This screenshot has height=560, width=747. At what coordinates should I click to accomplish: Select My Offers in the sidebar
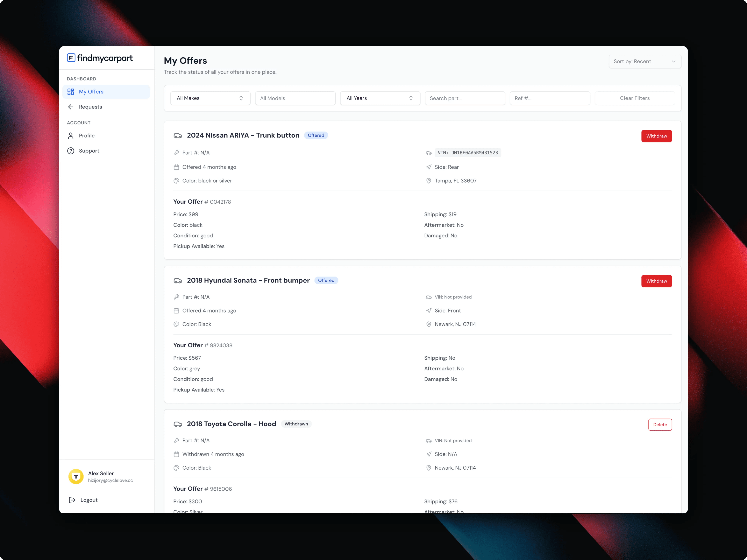(91, 91)
